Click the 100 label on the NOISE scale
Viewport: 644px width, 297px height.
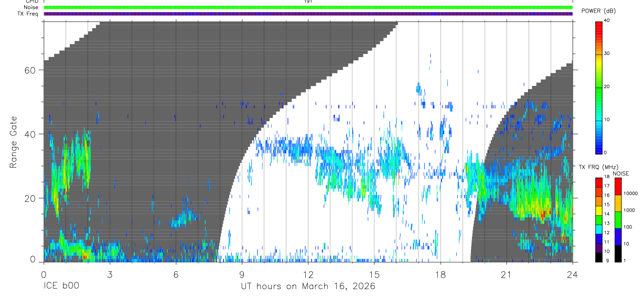(628, 227)
